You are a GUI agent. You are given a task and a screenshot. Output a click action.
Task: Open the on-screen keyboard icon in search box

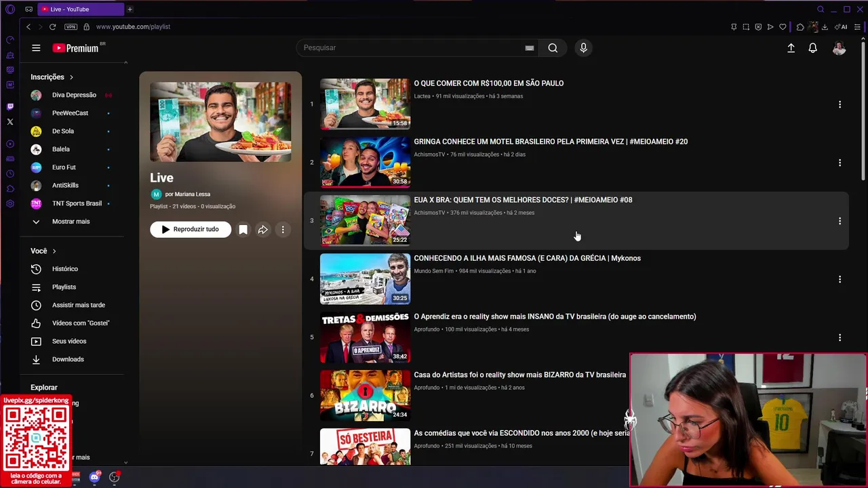(x=530, y=48)
